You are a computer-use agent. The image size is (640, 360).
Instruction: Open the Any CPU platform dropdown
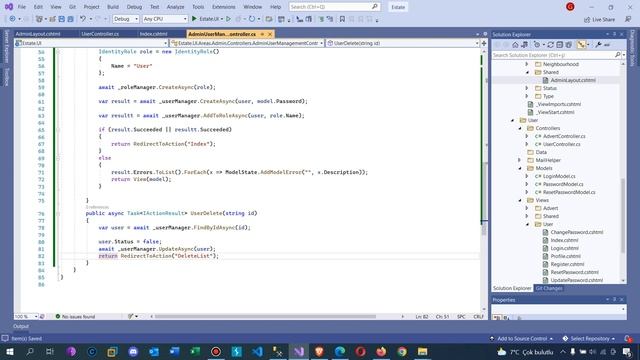[165, 19]
